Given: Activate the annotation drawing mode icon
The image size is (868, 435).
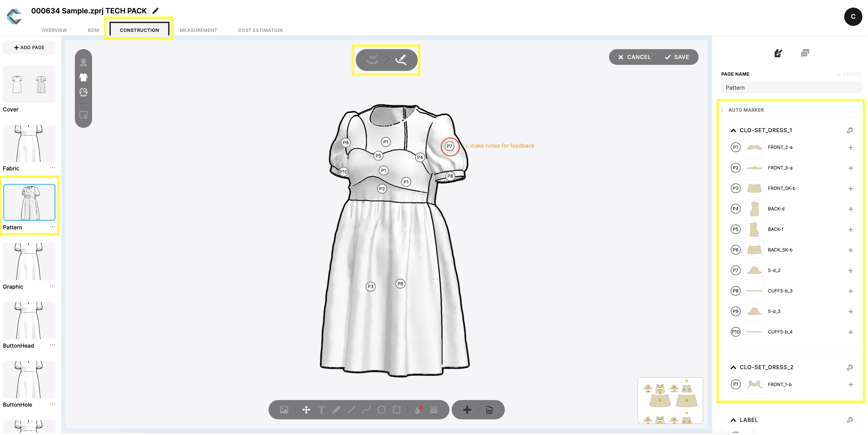Looking at the screenshot, I should [401, 60].
